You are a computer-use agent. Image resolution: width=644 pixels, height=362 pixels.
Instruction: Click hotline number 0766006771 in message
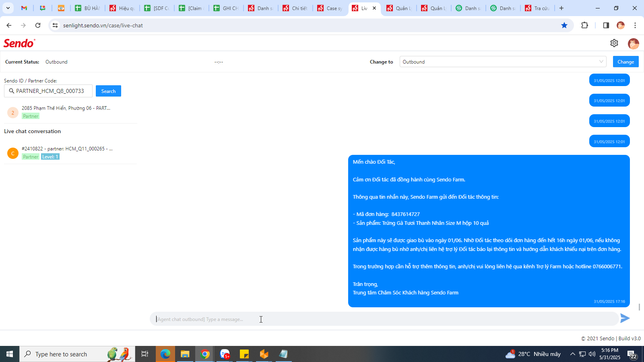point(607,267)
